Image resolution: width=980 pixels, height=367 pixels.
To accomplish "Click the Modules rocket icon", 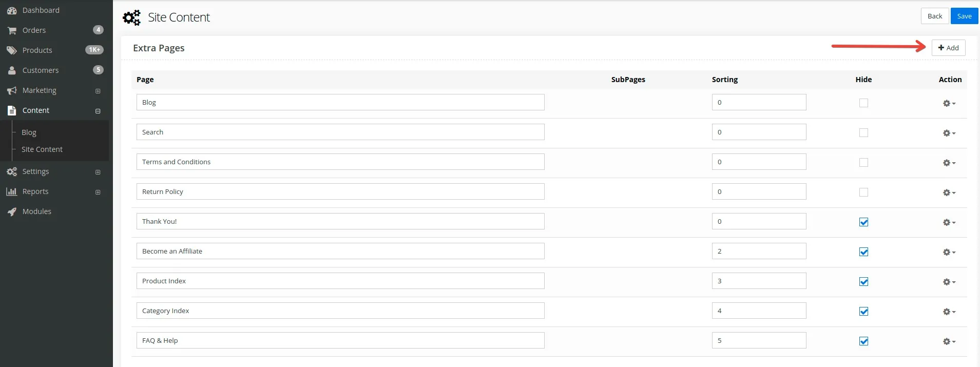I will tap(12, 211).
